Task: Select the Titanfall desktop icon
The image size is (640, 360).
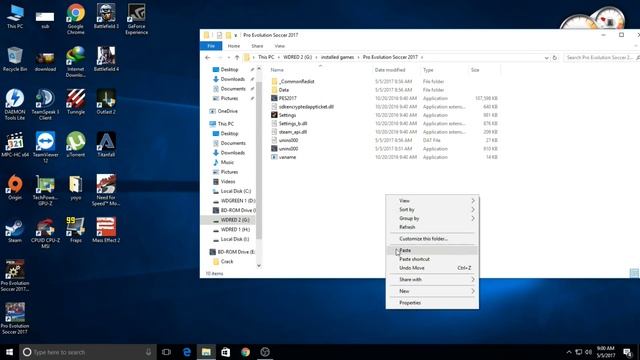Action: pyautogui.click(x=106, y=145)
